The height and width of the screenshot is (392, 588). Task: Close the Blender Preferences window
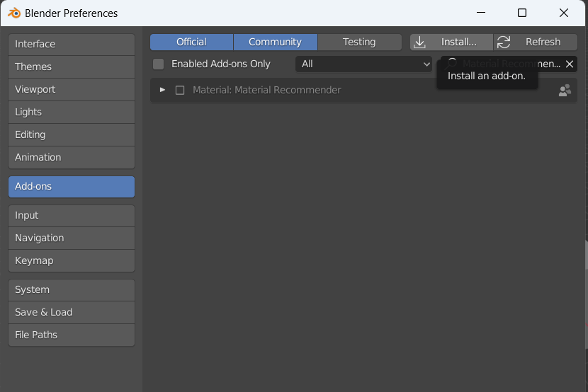click(x=564, y=13)
